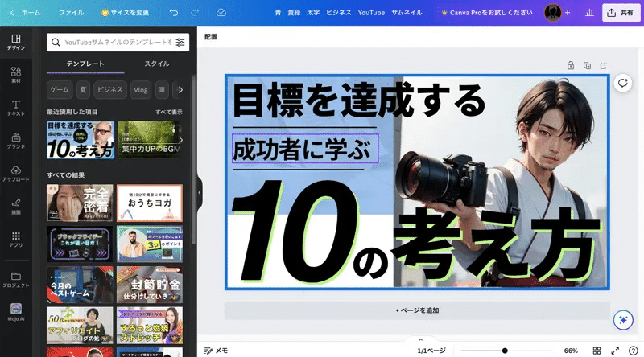
Task: Click the user profile avatar
Action: [x=553, y=13]
